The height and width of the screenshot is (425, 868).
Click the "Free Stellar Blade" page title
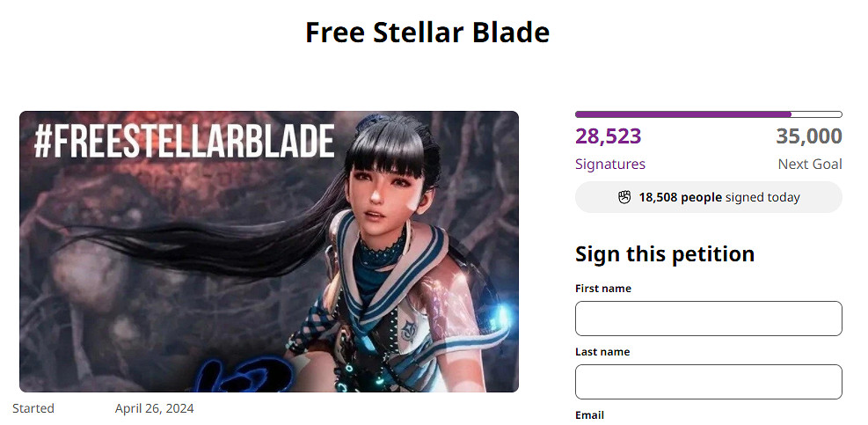(x=427, y=33)
